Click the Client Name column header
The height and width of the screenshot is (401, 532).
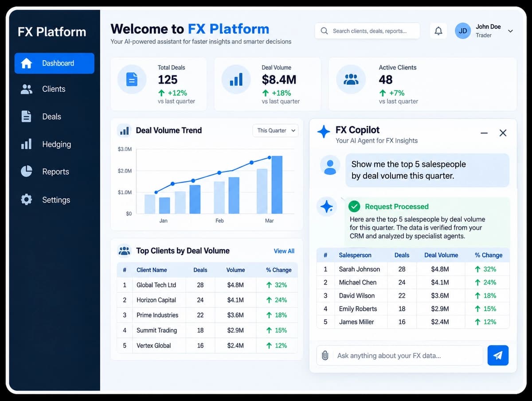(152, 270)
